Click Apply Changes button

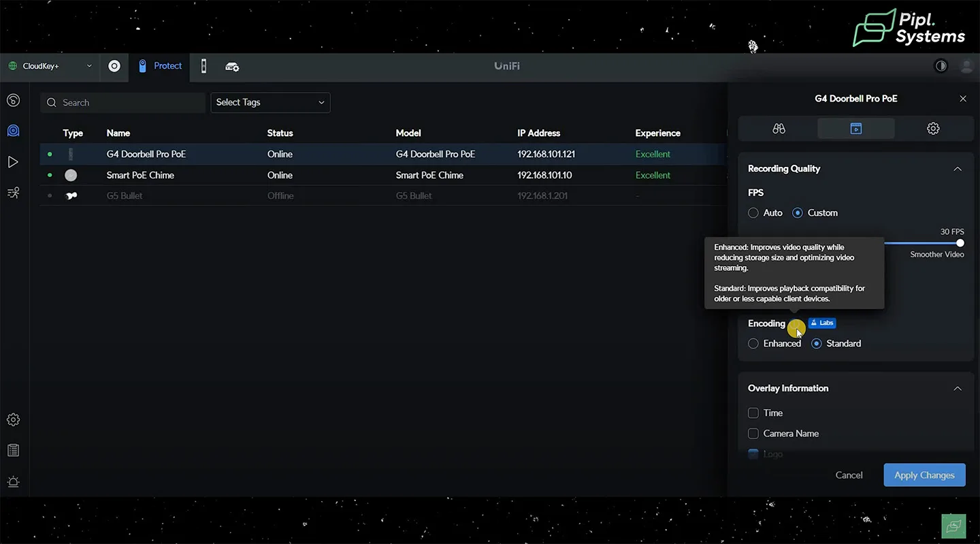(x=924, y=475)
